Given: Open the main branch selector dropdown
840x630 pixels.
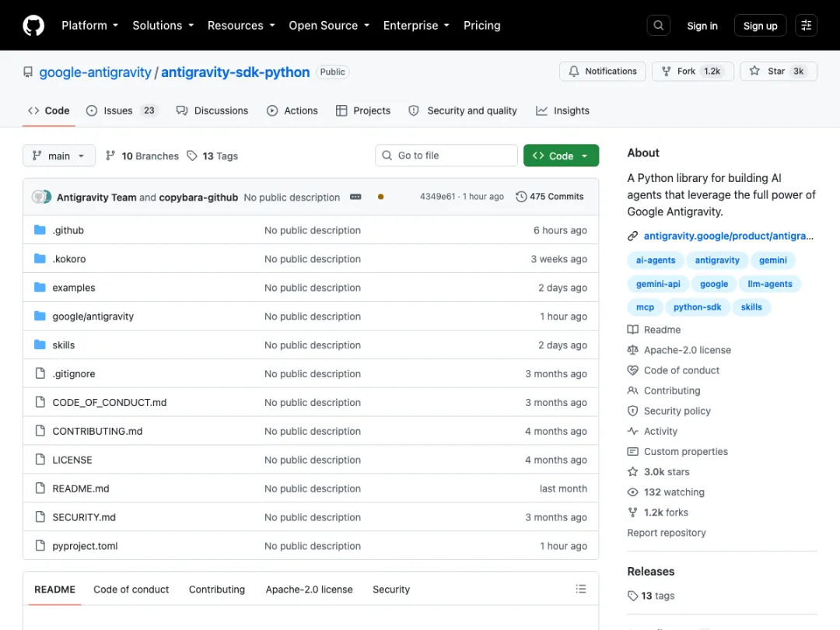Looking at the screenshot, I should [x=59, y=156].
